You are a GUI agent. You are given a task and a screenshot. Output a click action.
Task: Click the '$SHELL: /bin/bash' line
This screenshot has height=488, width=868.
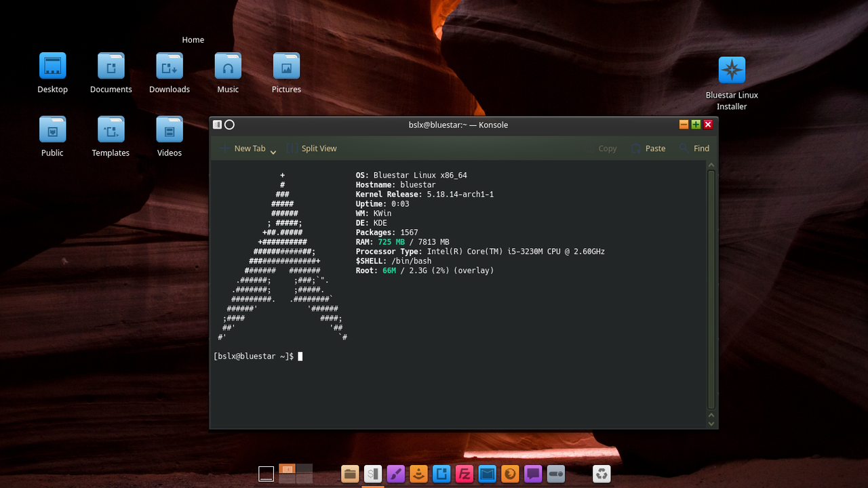394,261
